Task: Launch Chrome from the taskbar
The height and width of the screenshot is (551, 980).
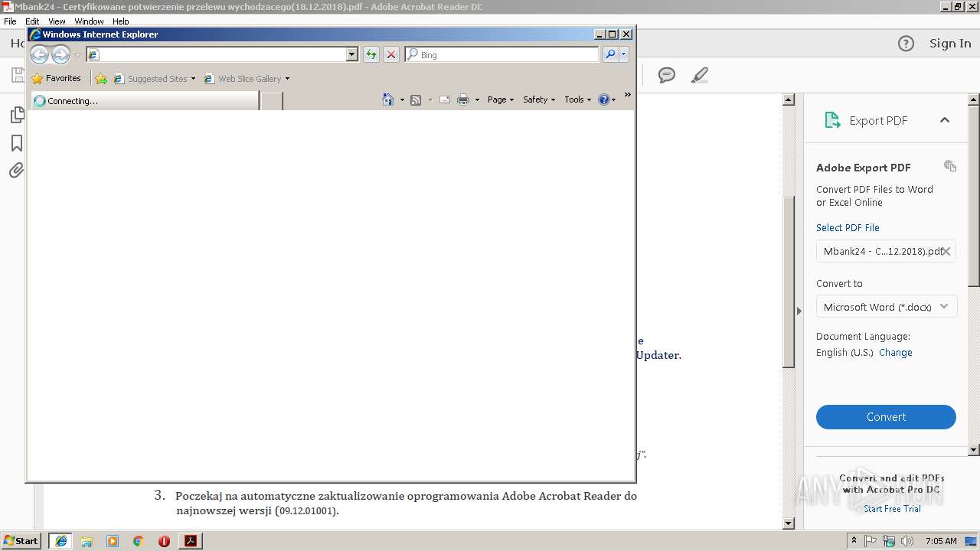Action: tap(138, 541)
